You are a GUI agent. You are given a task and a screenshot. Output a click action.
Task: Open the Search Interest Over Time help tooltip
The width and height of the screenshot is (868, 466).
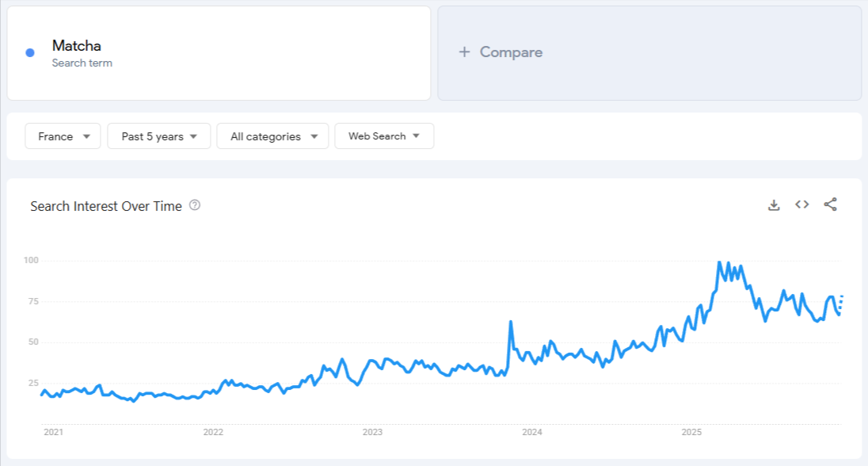194,205
